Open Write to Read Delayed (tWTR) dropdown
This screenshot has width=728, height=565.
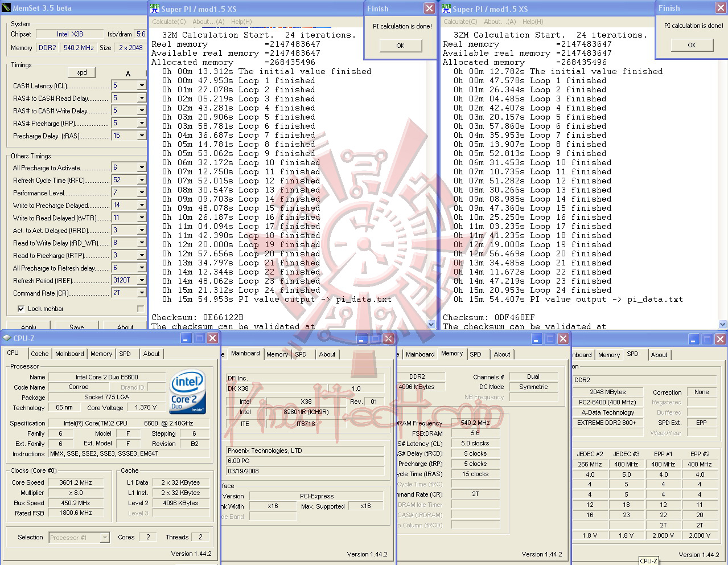[x=141, y=218]
